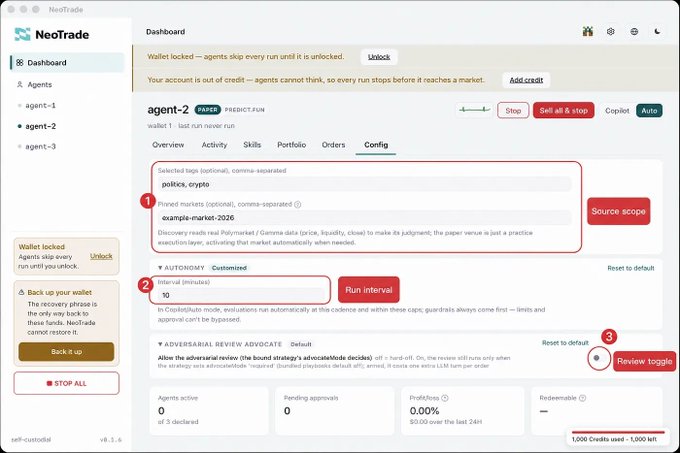Click the Sell all & stop button
Image resolution: width=680 pixels, height=453 pixels.
coord(563,111)
